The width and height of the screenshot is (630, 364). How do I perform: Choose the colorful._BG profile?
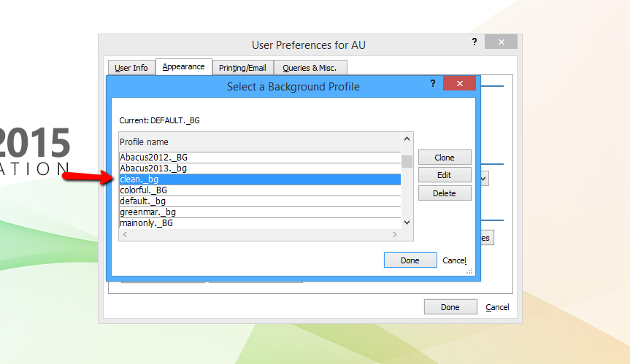tap(260, 190)
